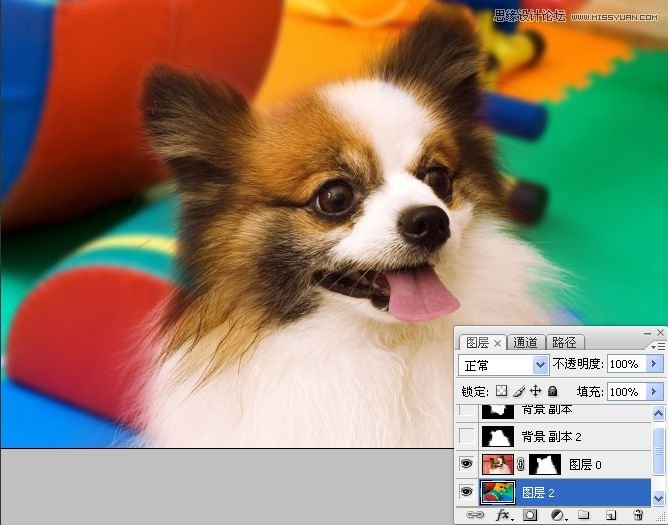
Task: Open the 填充 slider arrow
Action: [x=655, y=392]
